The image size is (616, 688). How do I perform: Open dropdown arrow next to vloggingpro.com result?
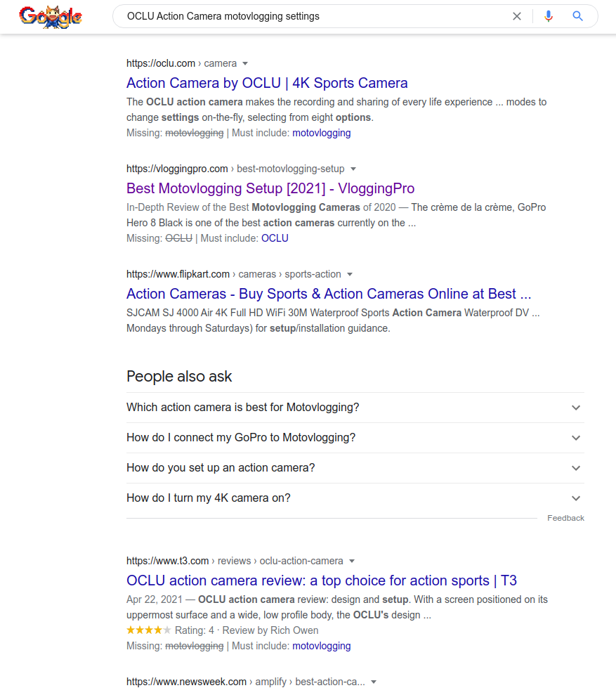point(353,169)
